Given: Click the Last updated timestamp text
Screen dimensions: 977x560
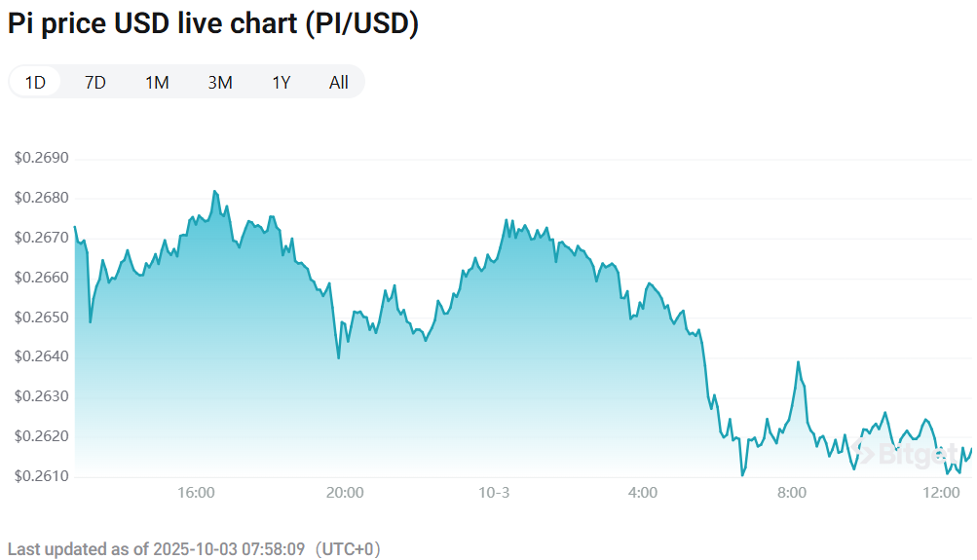Looking at the screenshot, I should tap(194, 549).
